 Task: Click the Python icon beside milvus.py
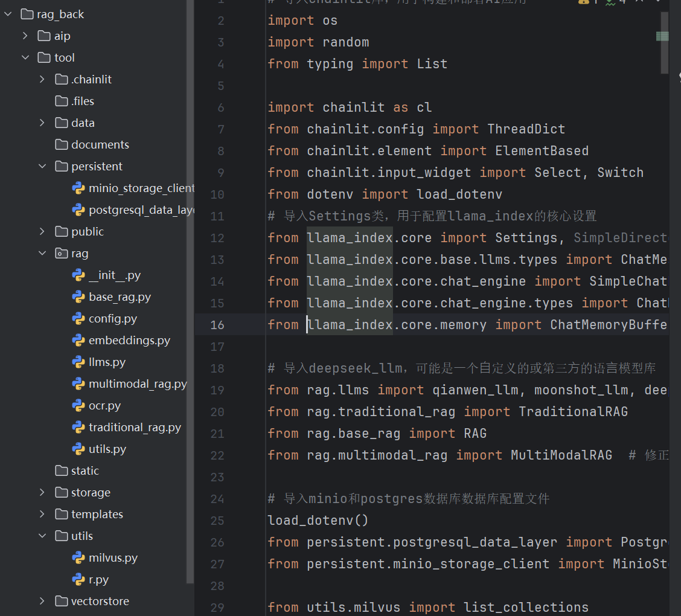[x=79, y=557]
